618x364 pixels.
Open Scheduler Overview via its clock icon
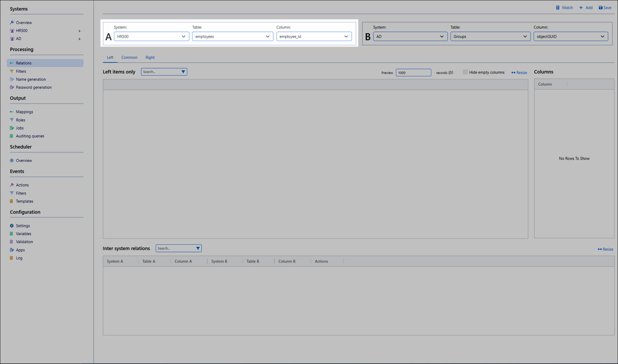(12, 160)
